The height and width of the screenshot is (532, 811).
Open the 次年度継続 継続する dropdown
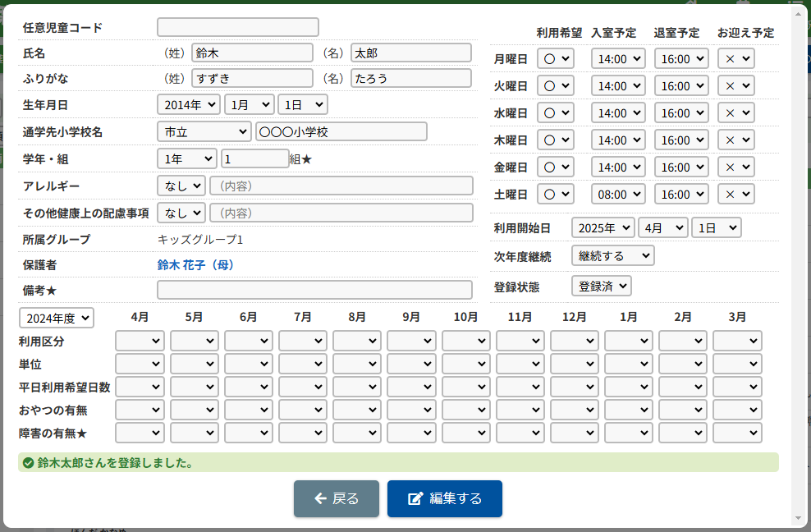612,255
